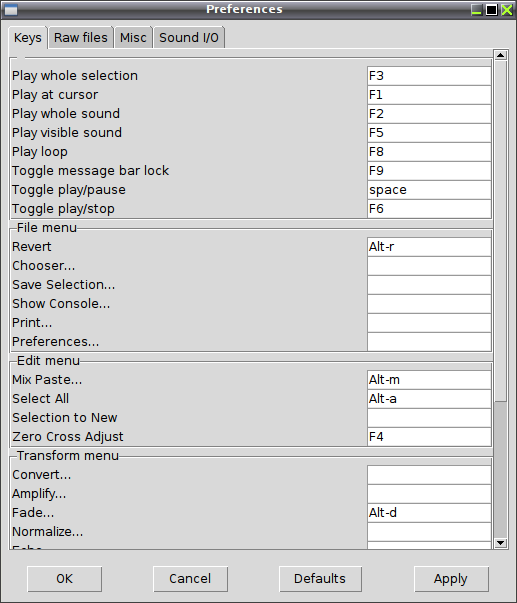Click 'Edit menu' section heading
Screen dimensions: 517x603
click(48, 361)
